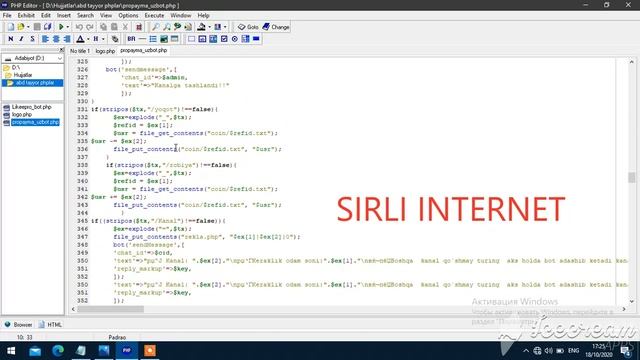Open the Windows Start menu

[11, 351]
